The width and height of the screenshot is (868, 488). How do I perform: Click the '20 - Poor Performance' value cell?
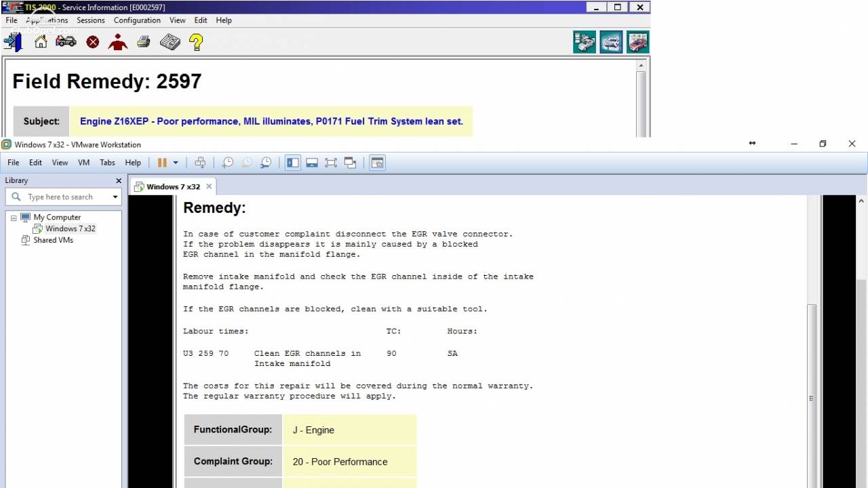(349, 462)
